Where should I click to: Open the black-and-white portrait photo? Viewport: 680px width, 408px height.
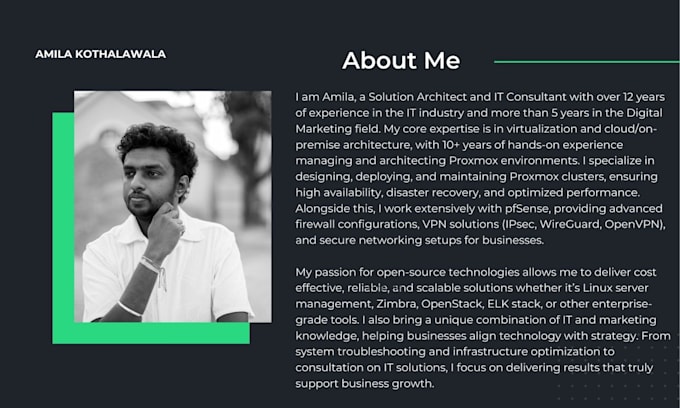point(173,206)
